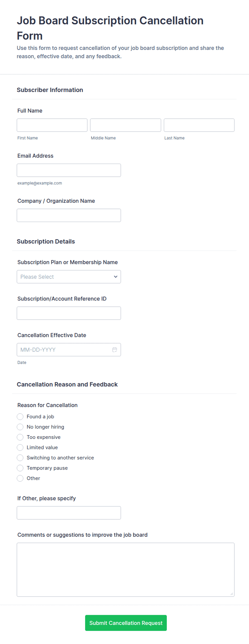Select the Found a job radio option
The image size is (249, 644).
point(20,416)
